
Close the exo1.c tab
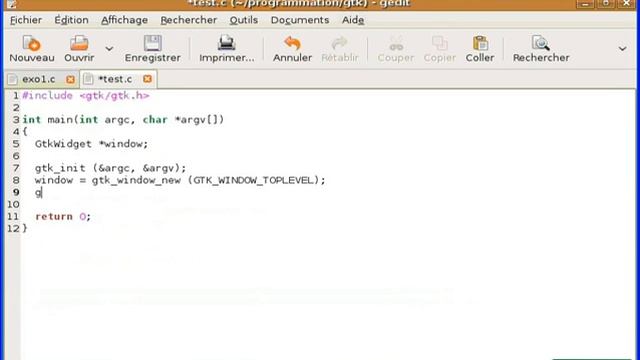[70, 79]
